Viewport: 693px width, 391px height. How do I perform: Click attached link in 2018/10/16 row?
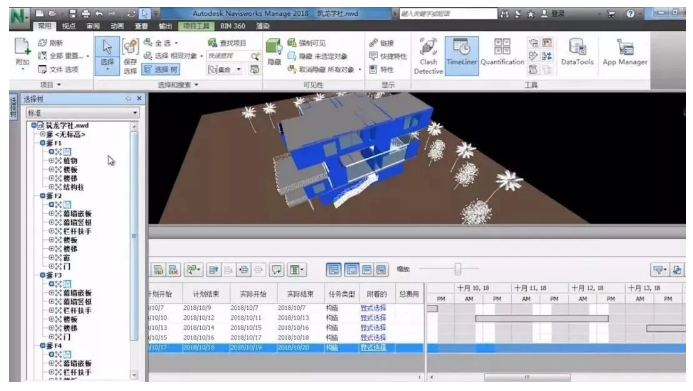[373, 338]
